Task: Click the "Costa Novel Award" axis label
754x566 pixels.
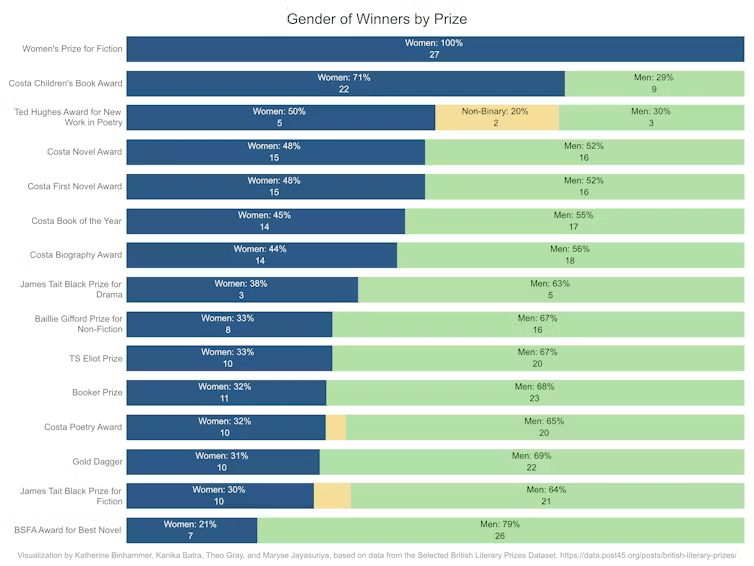Action: point(84,152)
